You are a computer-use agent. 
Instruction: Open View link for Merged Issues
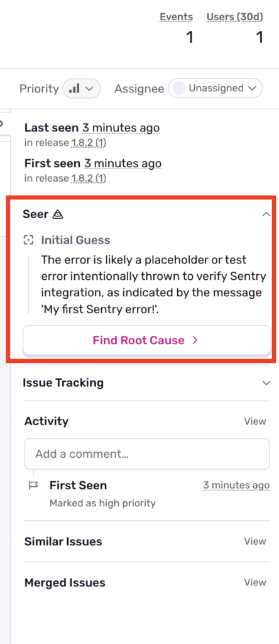255,582
